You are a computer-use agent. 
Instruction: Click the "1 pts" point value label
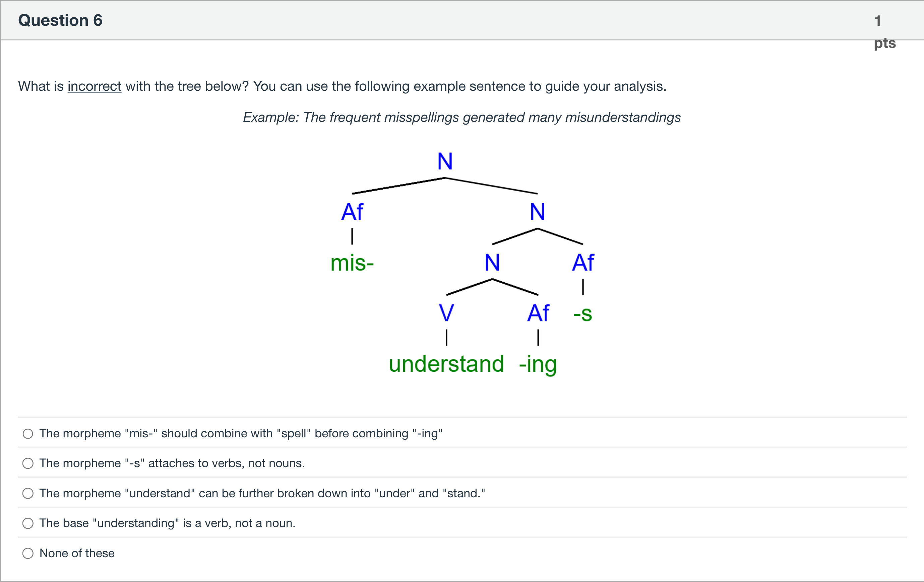[x=884, y=32]
